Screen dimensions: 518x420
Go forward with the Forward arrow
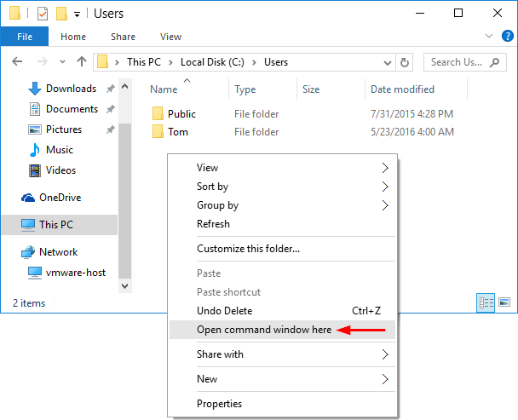pyautogui.click(x=43, y=62)
